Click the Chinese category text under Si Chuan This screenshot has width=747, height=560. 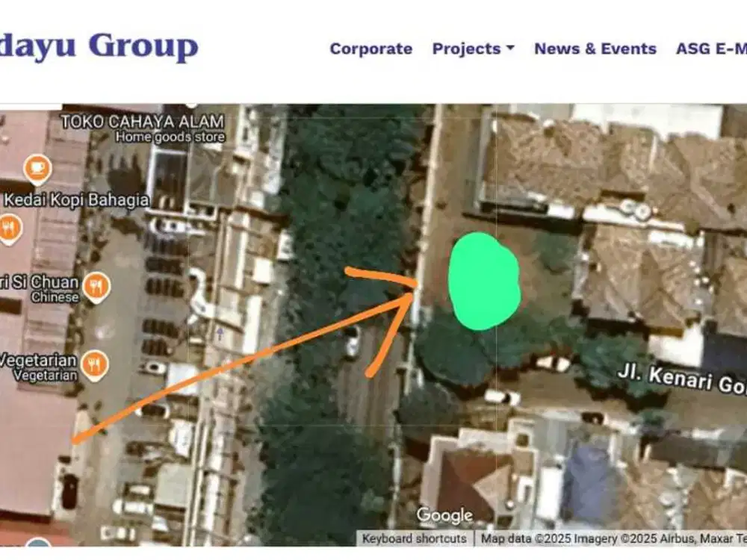click(x=55, y=297)
